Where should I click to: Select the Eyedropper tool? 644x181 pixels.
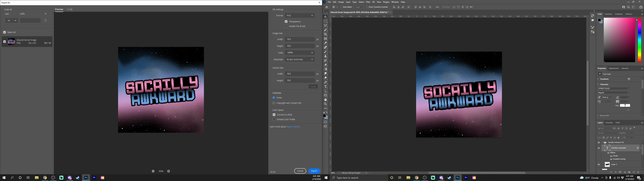(325, 43)
